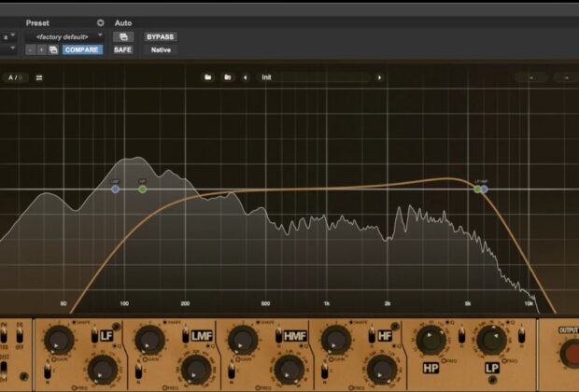This screenshot has width=579, height=392.
Task: Select the green EQ node near 120 Hz
Action: (143, 189)
